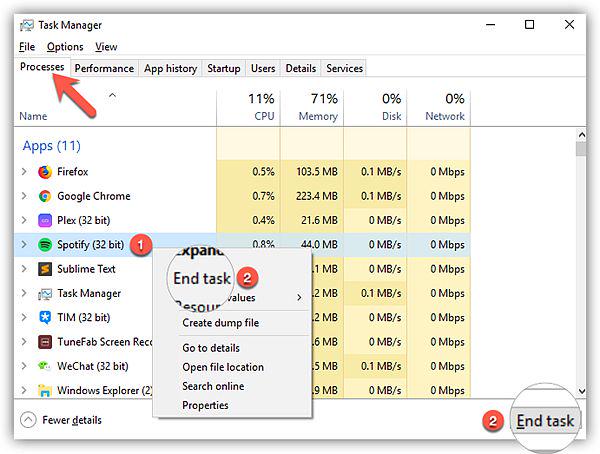Image resolution: width=600 pixels, height=454 pixels.
Task: Click the Task Manager row icon
Action: (45, 294)
